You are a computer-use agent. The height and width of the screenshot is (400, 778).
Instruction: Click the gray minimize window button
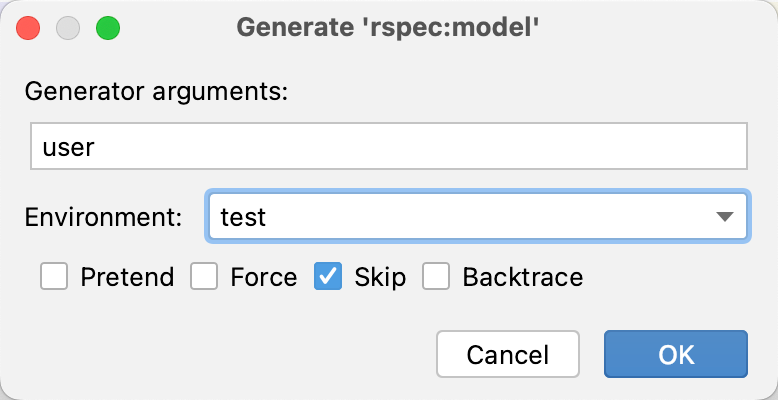(x=68, y=28)
